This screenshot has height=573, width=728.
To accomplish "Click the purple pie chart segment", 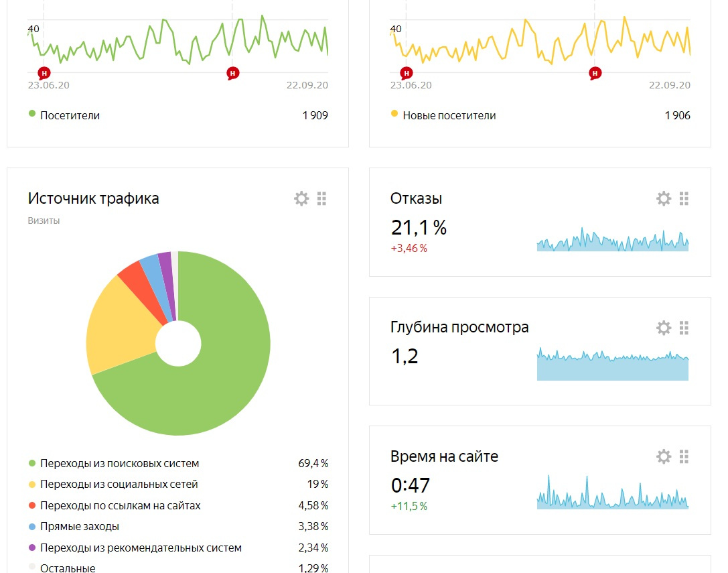I will pyautogui.click(x=168, y=281).
